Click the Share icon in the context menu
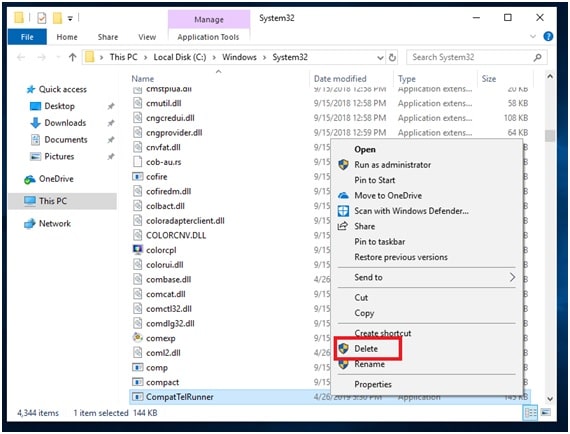 [343, 226]
